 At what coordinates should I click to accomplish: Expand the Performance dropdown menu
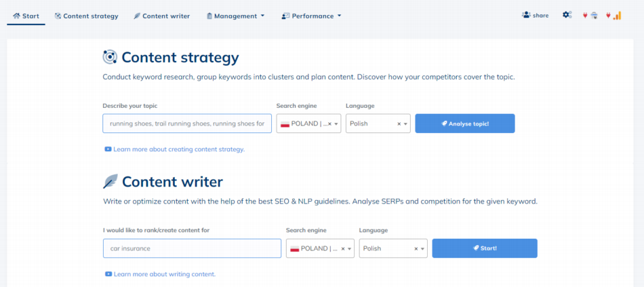point(311,16)
